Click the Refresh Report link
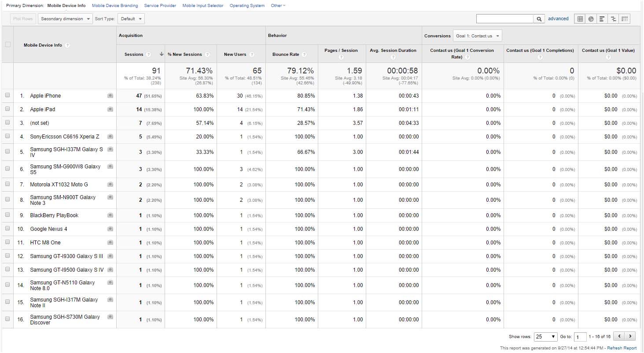This screenshot has width=644, height=353. click(x=622, y=348)
